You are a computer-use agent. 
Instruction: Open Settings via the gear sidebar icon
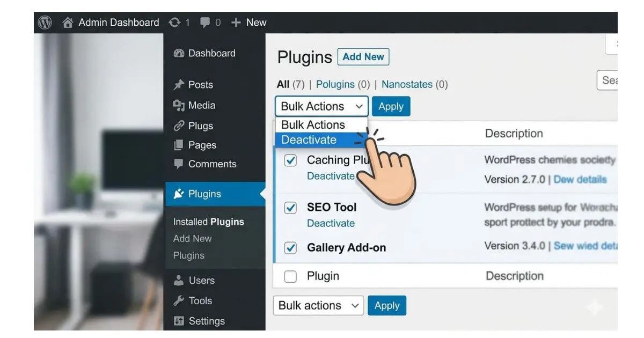179,321
